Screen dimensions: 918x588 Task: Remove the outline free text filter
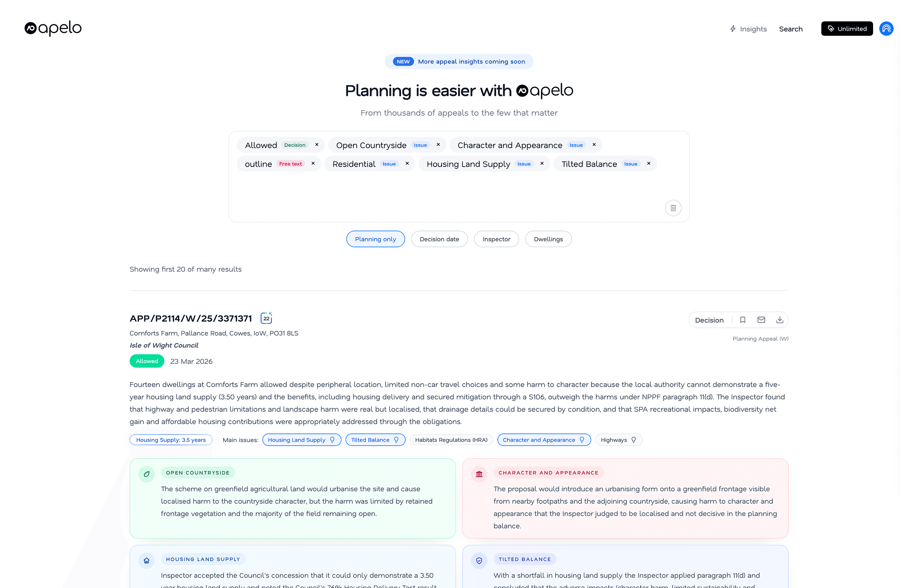[313, 163]
